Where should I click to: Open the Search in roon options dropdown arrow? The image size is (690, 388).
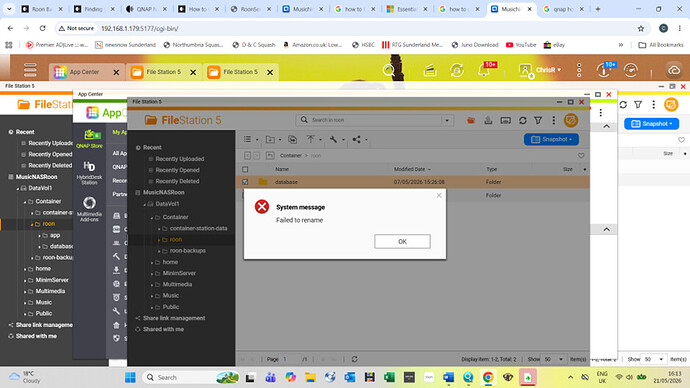coord(447,120)
